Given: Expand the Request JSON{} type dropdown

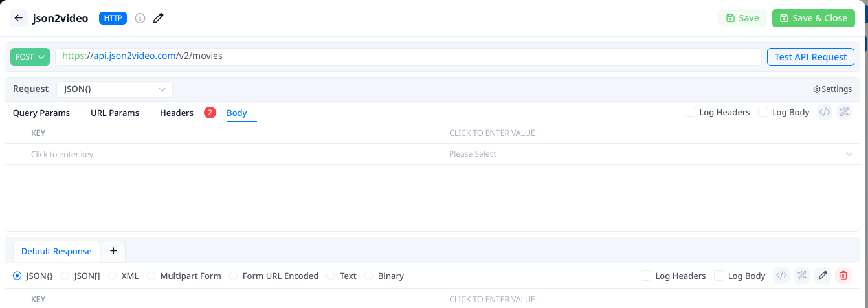Looking at the screenshot, I should (x=115, y=89).
